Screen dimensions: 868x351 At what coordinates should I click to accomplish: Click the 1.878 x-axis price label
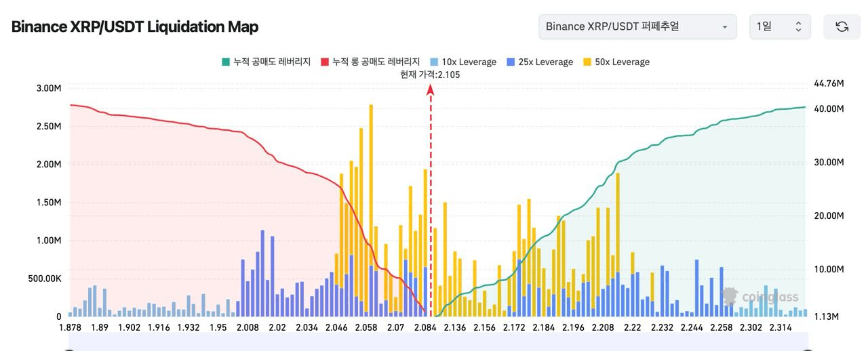click(x=71, y=328)
